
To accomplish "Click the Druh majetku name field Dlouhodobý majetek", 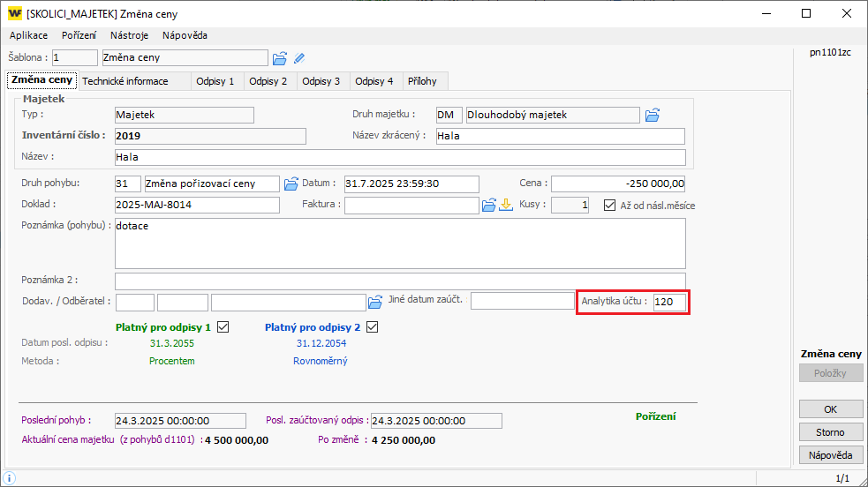I will pos(553,115).
